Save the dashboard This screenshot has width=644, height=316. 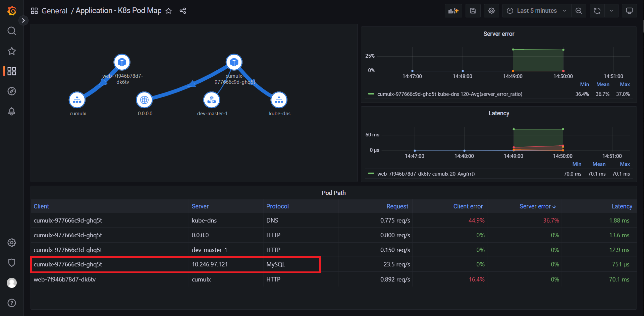pos(473,11)
